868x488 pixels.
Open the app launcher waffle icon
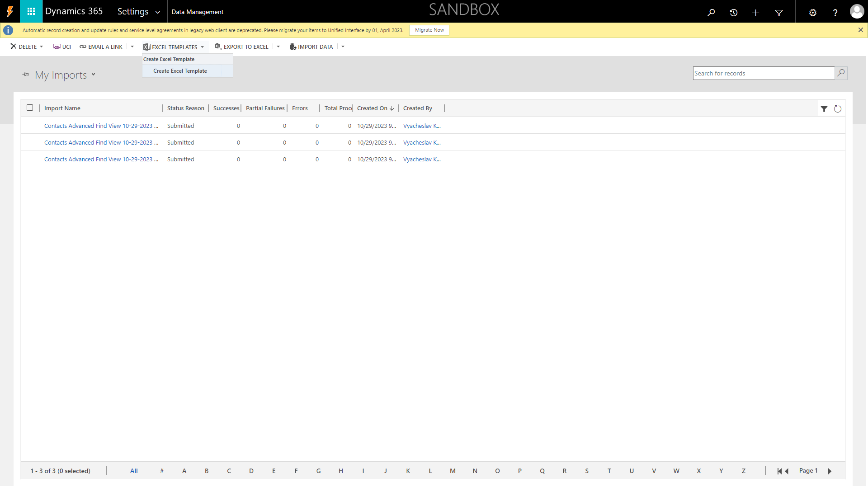pyautogui.click(x=31, y=11)
